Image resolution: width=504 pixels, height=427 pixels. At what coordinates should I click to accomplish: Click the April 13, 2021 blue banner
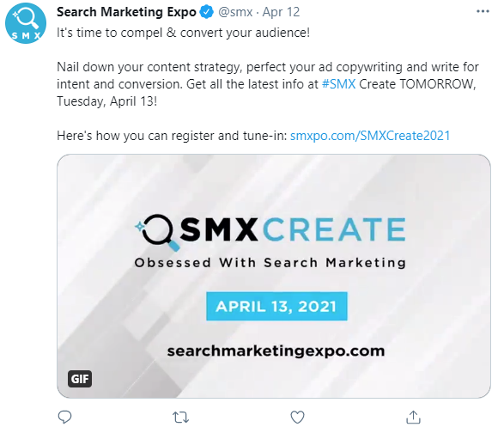click(276, 306)
